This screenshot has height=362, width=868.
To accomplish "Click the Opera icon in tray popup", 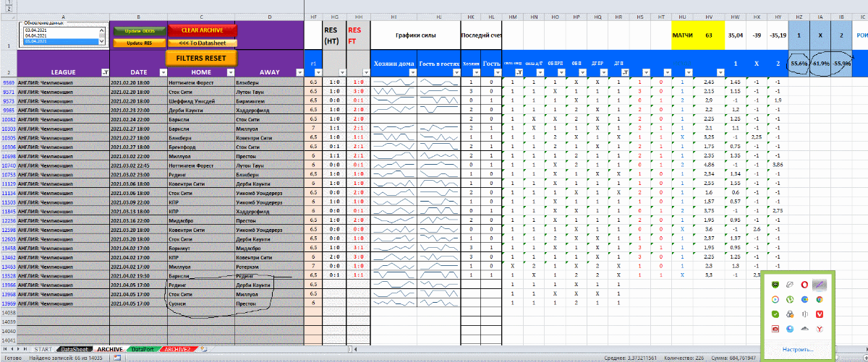I will tap(804, 286).
